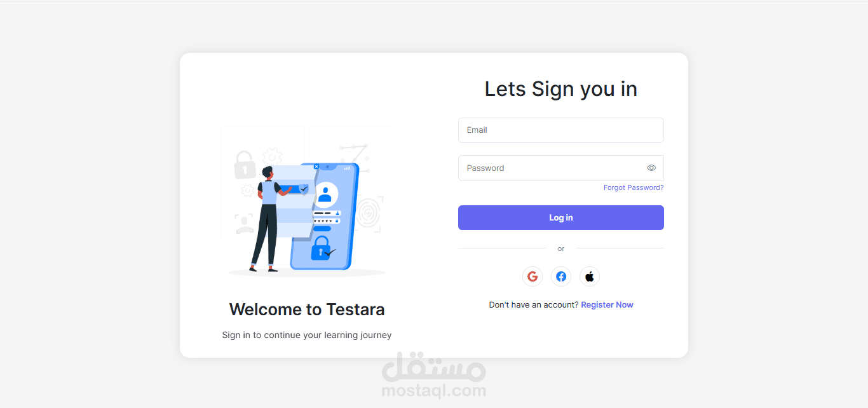Click the user avatar circle on the phone
This screenshot has width=868, height=408.
(x=325, y=194)
